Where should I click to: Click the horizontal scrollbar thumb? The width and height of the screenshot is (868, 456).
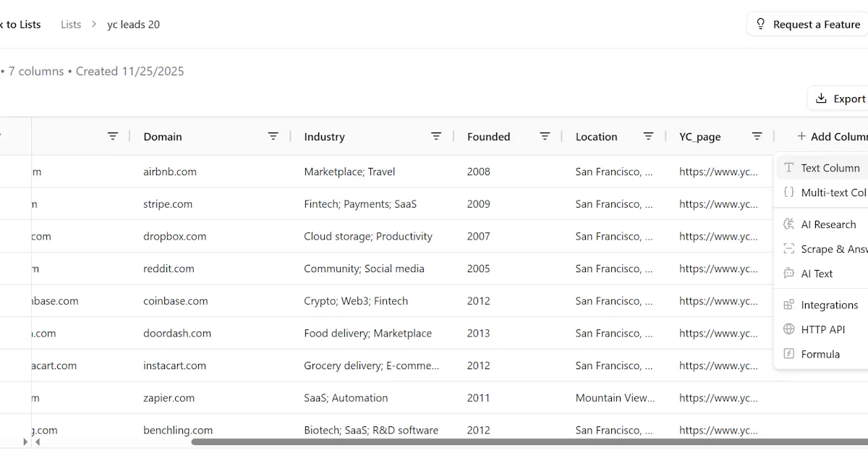(x=529, y=442)
